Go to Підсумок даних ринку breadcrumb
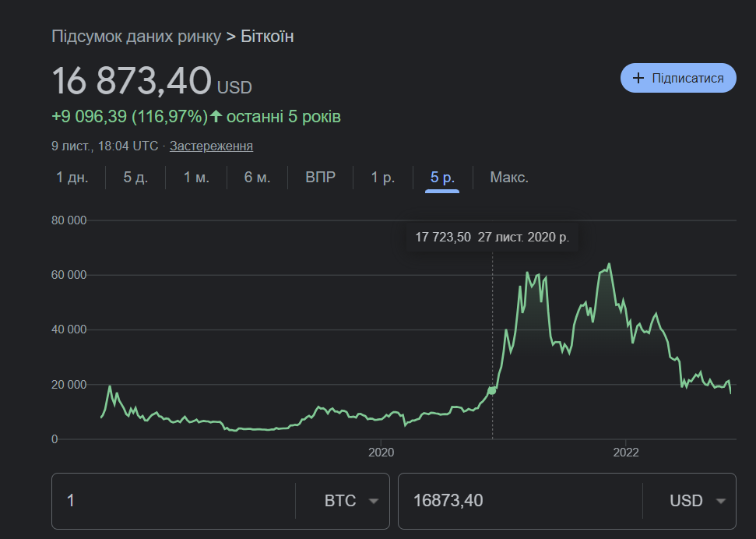The width and height of the screenshot is (756, 539). pos(136,36)
